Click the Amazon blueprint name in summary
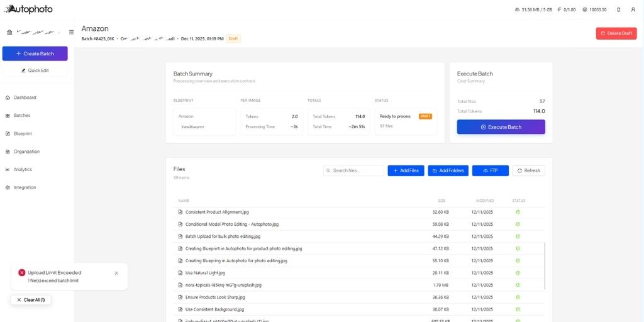 point(186,116)
